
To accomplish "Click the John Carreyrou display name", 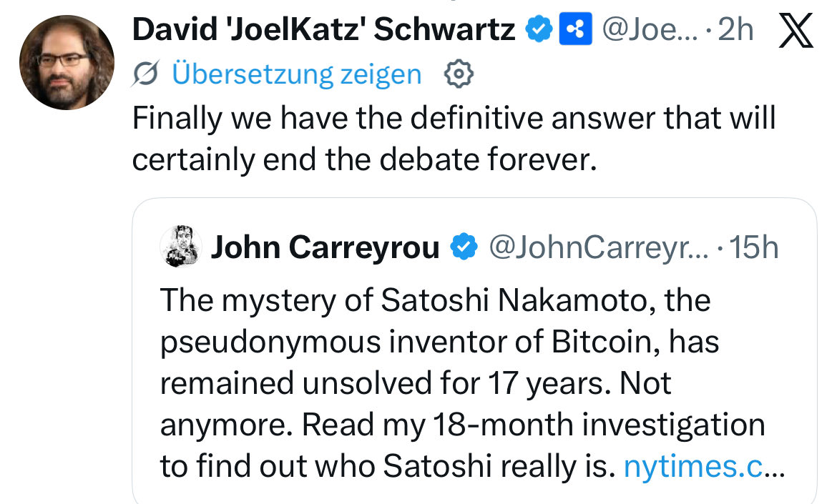I will pyautogui.click(x=325, y=247).
